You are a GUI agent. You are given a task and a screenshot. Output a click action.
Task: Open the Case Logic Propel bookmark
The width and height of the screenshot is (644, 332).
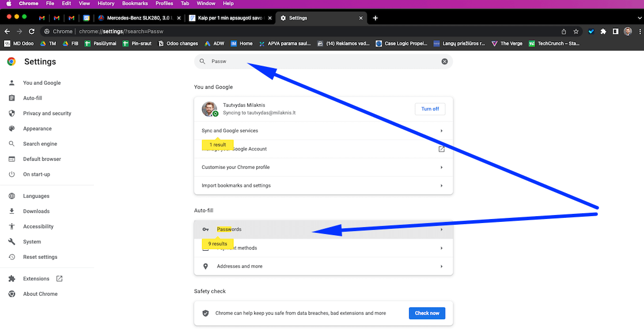(401, 43)
